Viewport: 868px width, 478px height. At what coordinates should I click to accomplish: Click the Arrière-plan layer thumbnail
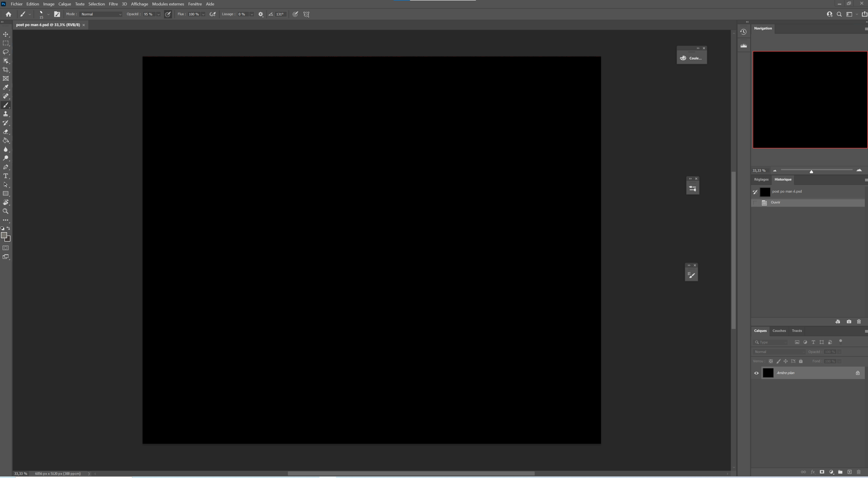click(x=768, y=373)
